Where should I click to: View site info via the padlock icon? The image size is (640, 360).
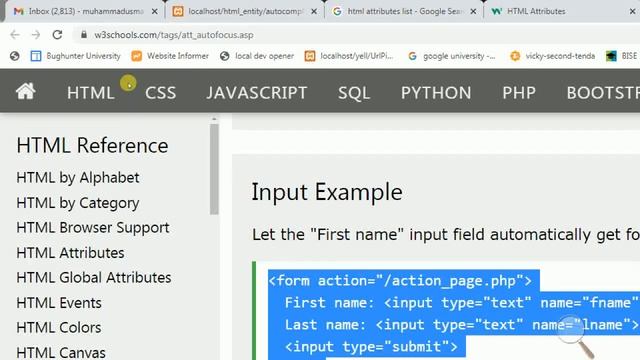point(84,35)
